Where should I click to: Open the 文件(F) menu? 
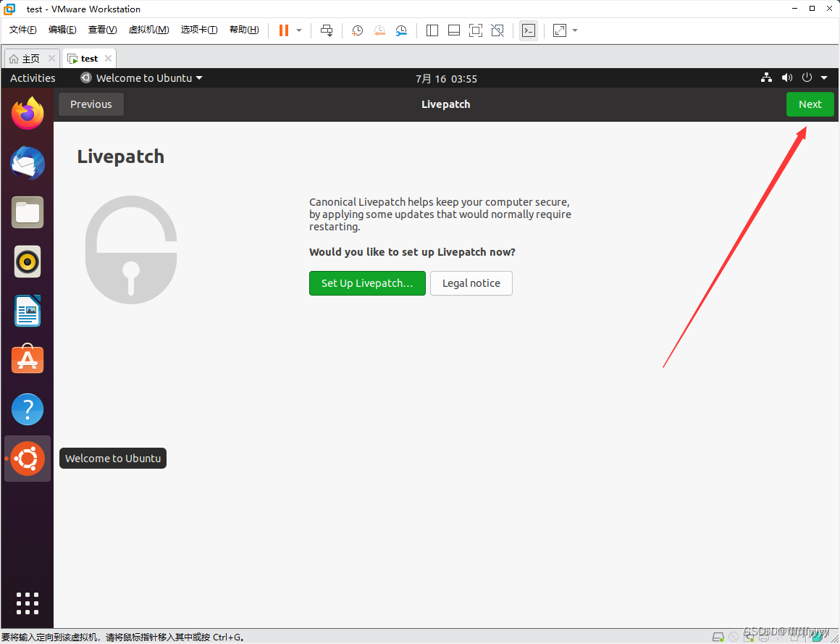23,30
